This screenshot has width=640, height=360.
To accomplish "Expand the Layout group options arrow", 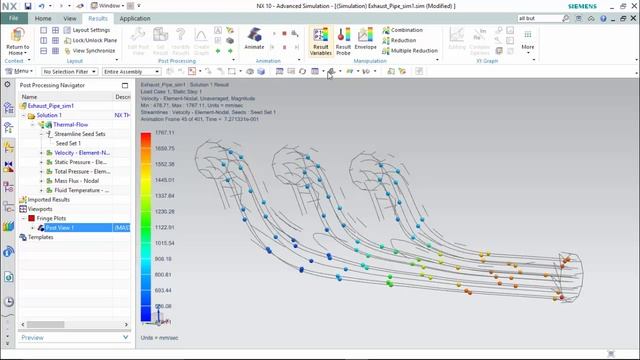I will click(116, 60).
